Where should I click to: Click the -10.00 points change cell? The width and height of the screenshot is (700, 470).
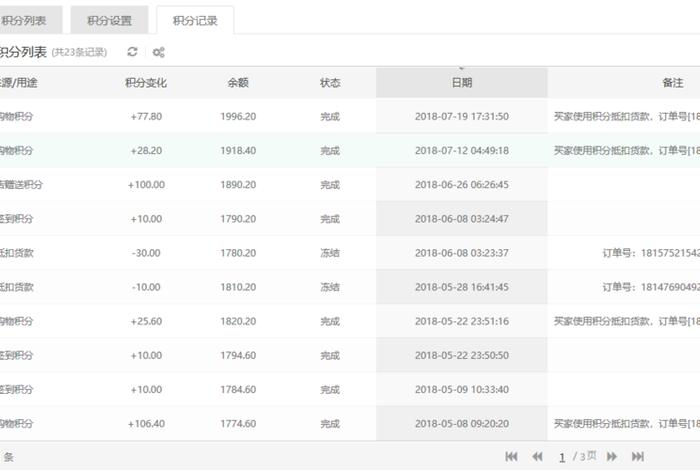pos(146,287)
